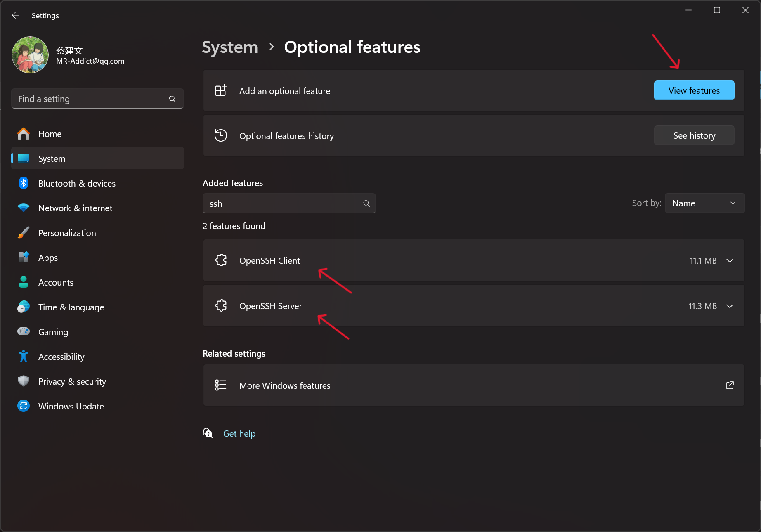This screenshot has height=532, width=761.
Task: Click the OpenSSH Client label
Action: pos(269,261)
